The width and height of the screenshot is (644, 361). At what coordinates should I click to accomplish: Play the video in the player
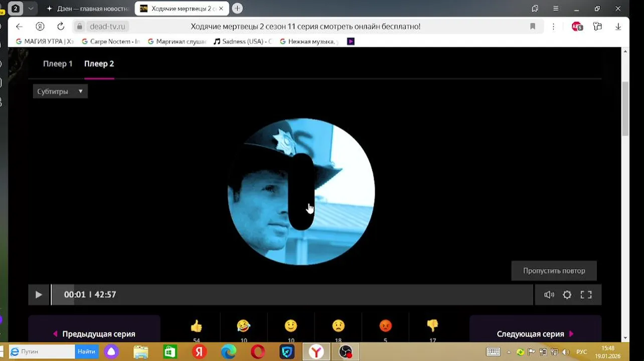pyautogui.click(x=39, y=295)
